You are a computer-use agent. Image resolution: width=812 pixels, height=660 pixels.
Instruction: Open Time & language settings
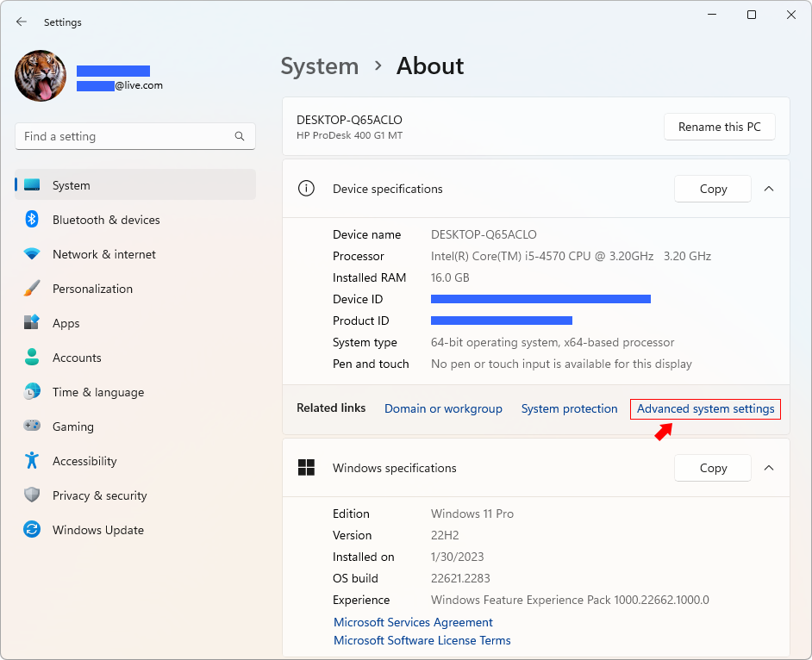(135, 392)
